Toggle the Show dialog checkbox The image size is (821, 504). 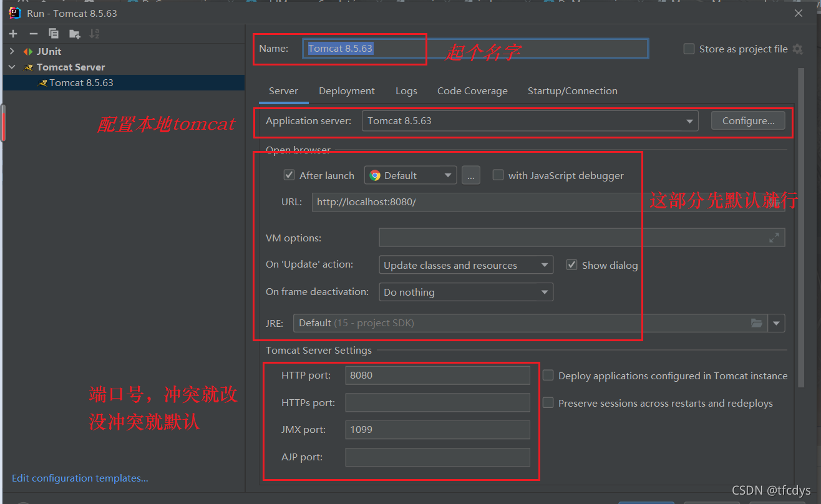tap(571, 265)
